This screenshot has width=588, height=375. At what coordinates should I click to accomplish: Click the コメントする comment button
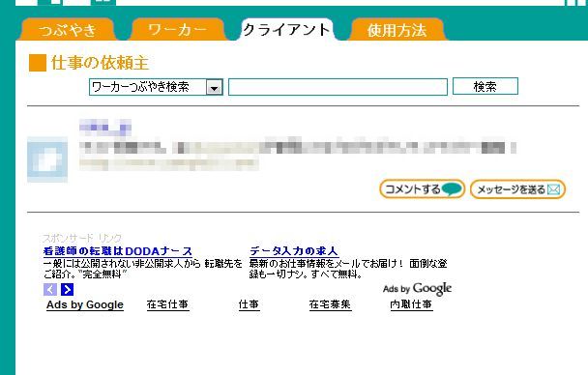pos(423,189)
